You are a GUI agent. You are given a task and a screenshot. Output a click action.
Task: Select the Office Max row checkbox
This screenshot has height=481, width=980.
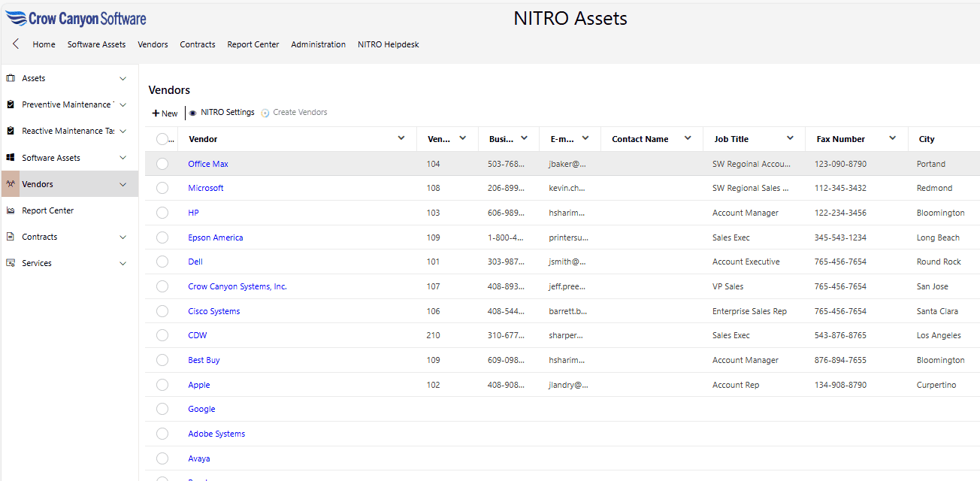162,164
